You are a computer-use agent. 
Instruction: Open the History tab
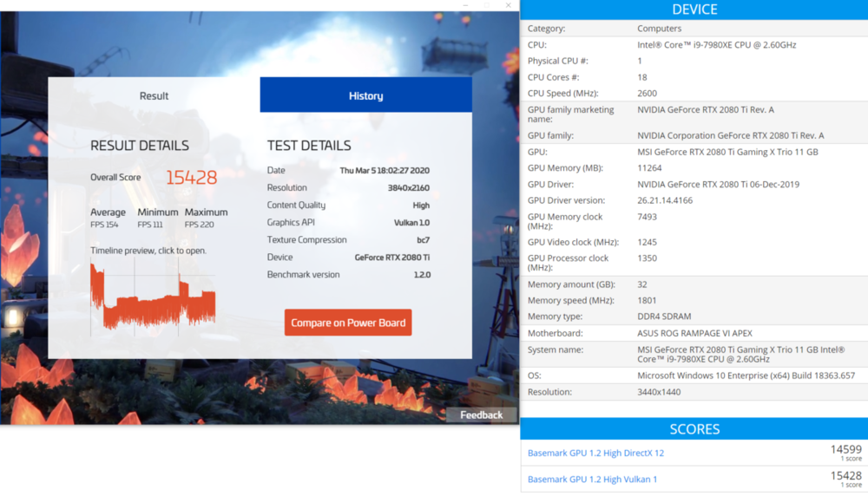[366, 95]
